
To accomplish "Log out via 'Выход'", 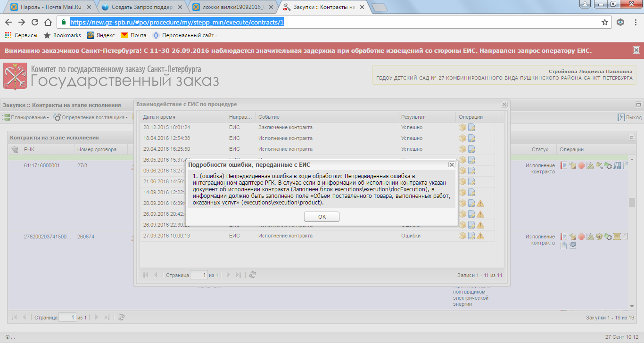I will [x=630, y=117].
